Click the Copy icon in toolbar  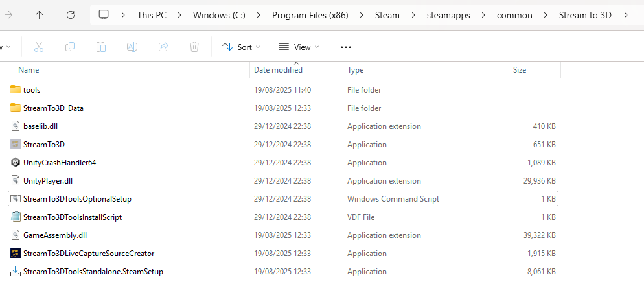click(x=70, y=47)
